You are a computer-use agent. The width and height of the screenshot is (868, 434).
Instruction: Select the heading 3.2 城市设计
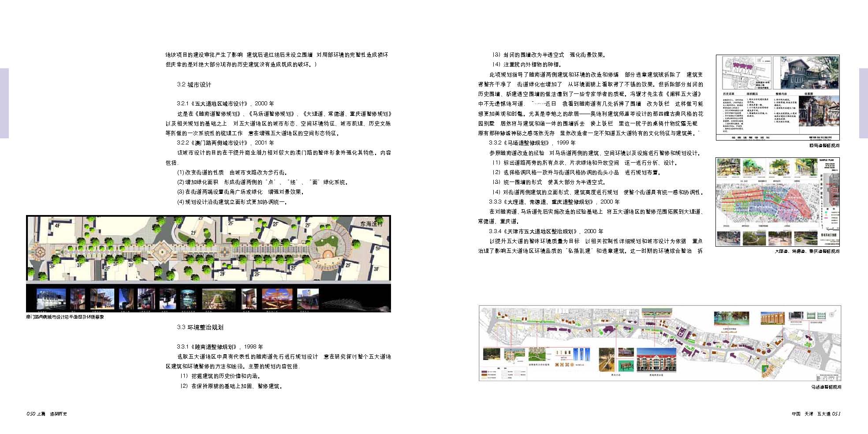click(194, 85)
